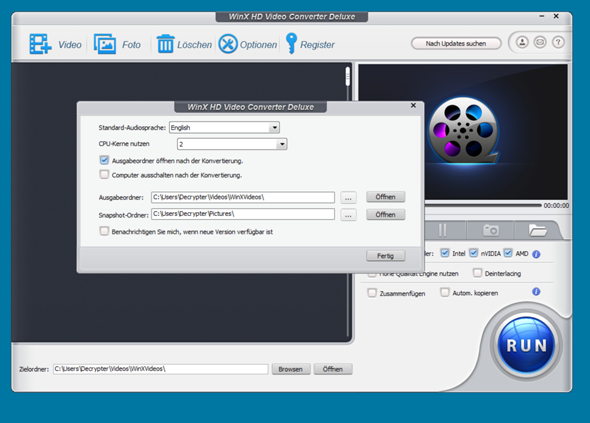The height and width of the screenshot is (423, 590).
Task: Click the Optionen toolbar label
Action: (259, 45)
